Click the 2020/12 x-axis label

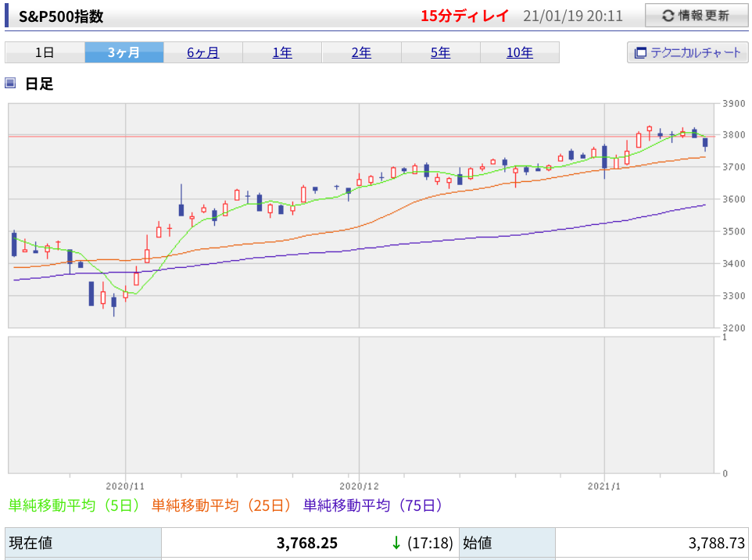click(360, 487)
